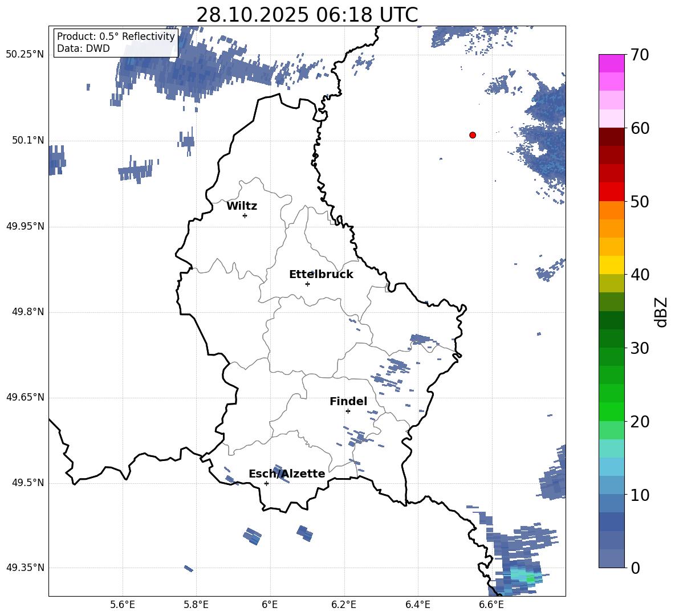Viewport: 675px width, 616px height.
Task: Click the bright green swatch just above 20 dBZ
Action: click(611, 411)
